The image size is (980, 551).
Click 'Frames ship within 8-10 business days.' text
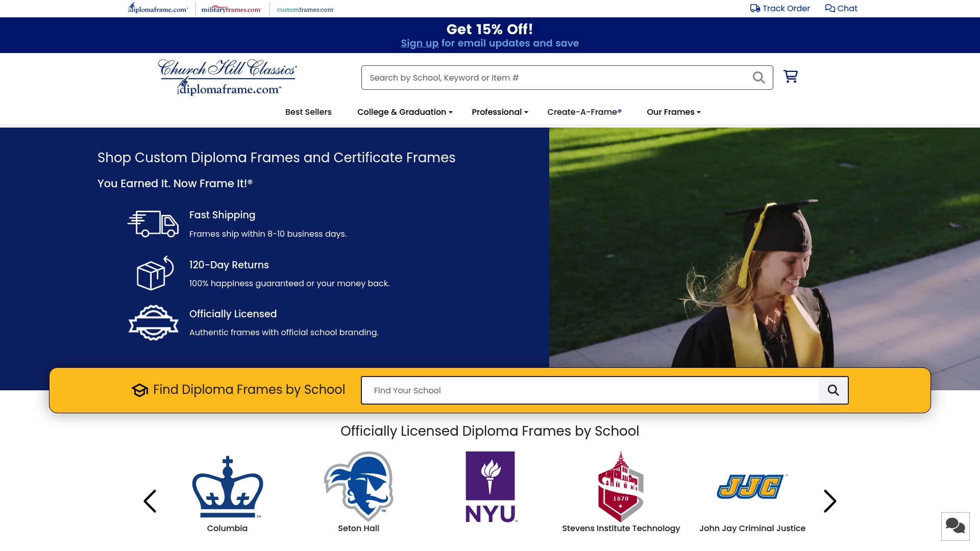(268, 234)
